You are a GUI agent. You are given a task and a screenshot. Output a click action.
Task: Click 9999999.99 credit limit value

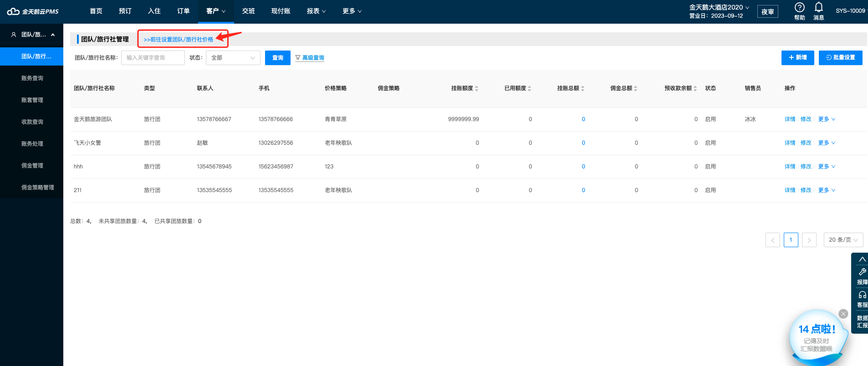(x=464, y=119)
